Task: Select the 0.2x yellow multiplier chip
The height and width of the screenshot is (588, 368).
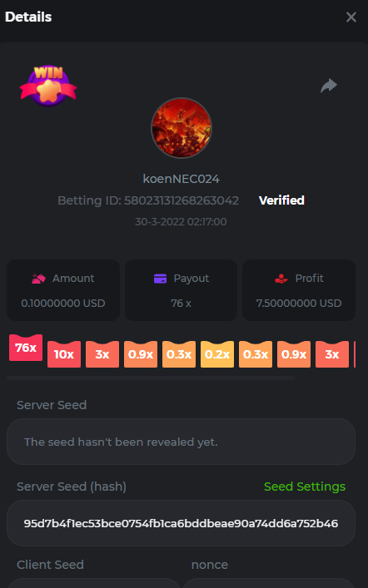Action: [x=217, y=354]
